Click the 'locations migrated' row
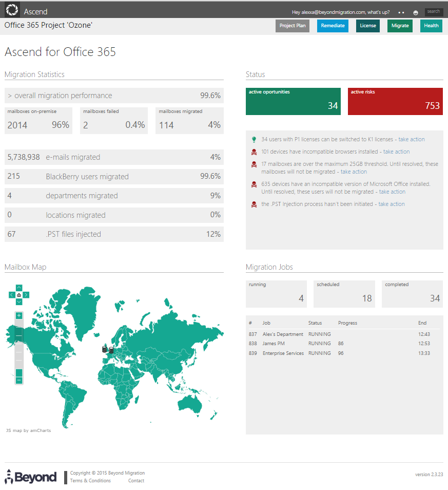Image resolution: width=448 pixels, height=490 pixels. 114,215
